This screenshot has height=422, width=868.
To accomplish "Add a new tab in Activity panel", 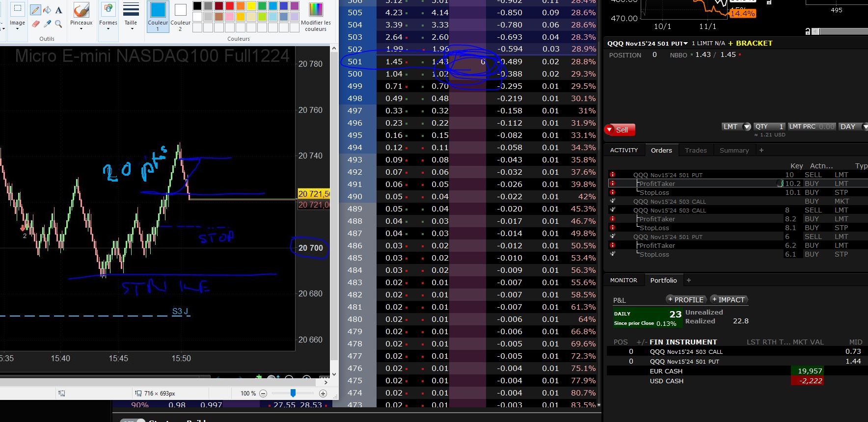I will (761, 150).
